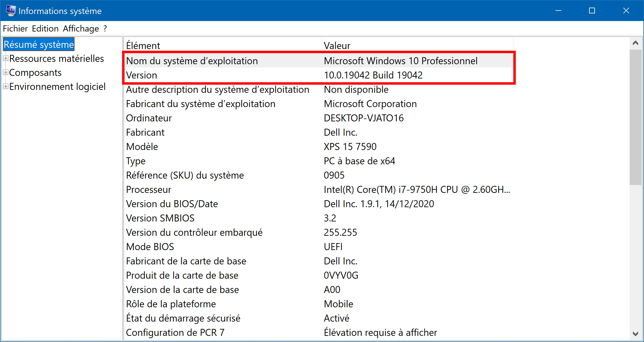Click the XPS 15 7590 value
Image resolution: width=644 pixels, height=342 pixels.
(x=350, y=146)
